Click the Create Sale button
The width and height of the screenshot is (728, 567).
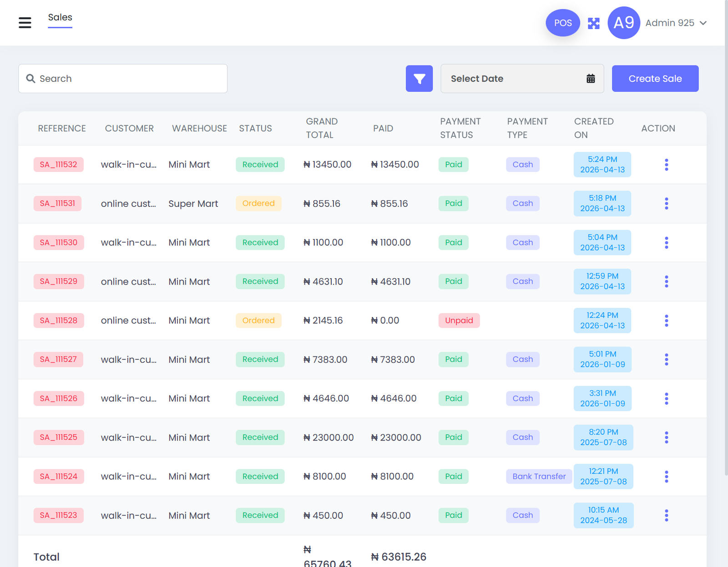click(655, 79)
